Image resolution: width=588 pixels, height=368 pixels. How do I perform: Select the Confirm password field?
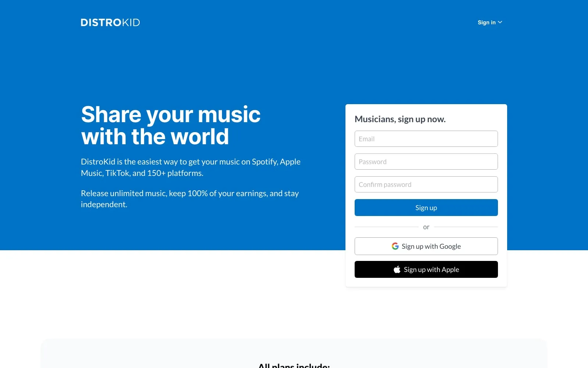426,184
